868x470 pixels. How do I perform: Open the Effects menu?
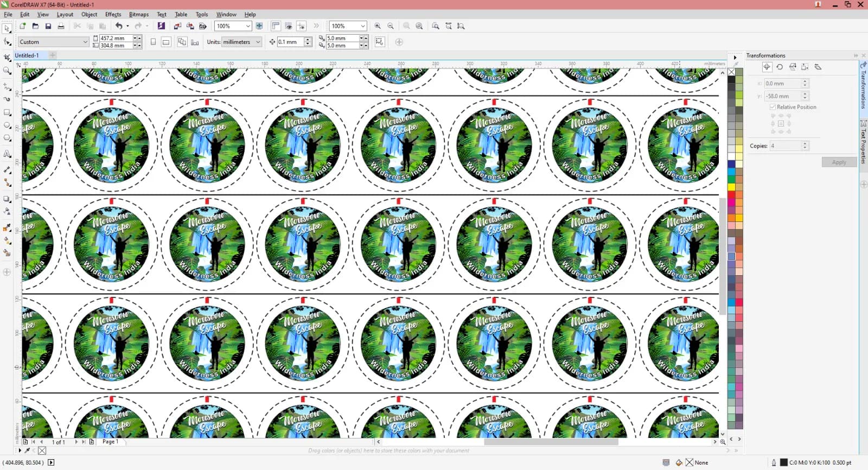click(113, 15)
